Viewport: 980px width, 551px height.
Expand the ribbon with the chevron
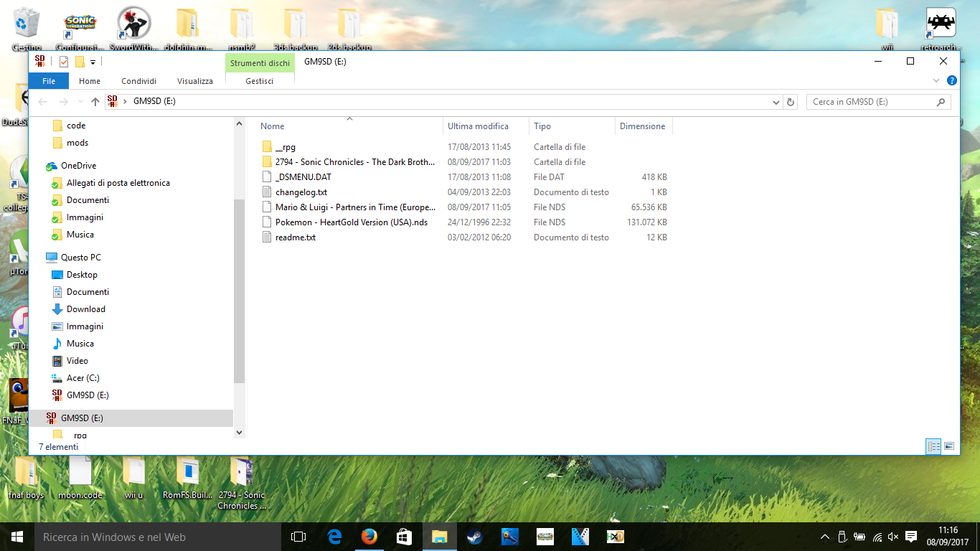936,80
